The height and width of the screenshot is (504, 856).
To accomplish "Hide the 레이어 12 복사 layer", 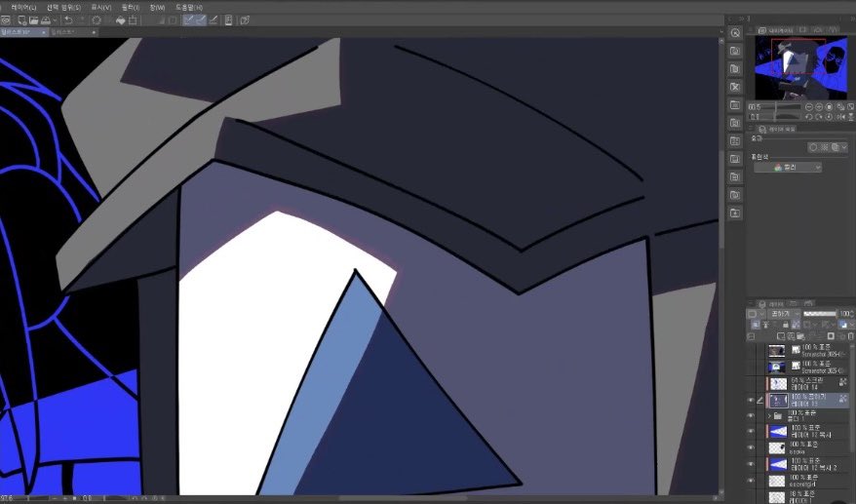I will coord(751,432).
